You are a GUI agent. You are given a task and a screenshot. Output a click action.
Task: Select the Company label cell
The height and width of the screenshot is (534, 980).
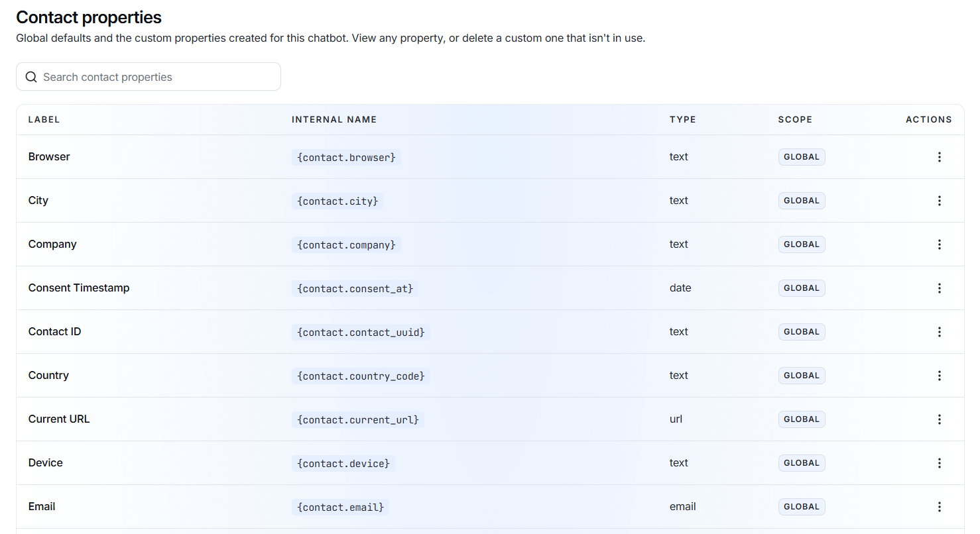52,244
